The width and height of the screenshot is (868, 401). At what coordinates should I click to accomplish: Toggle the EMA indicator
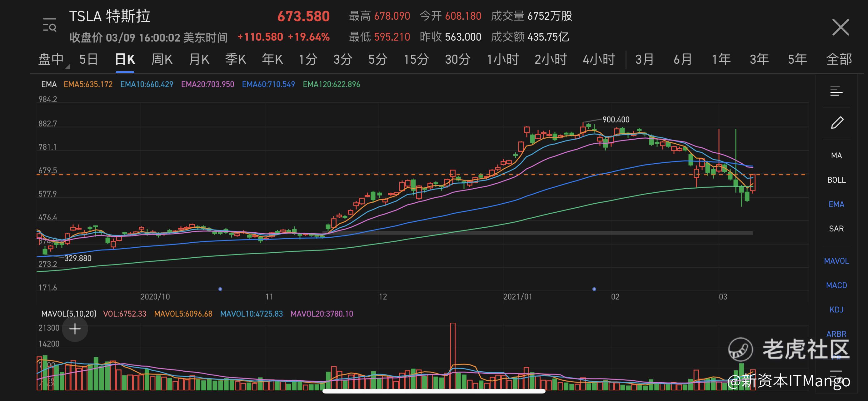tap(836, 204)
